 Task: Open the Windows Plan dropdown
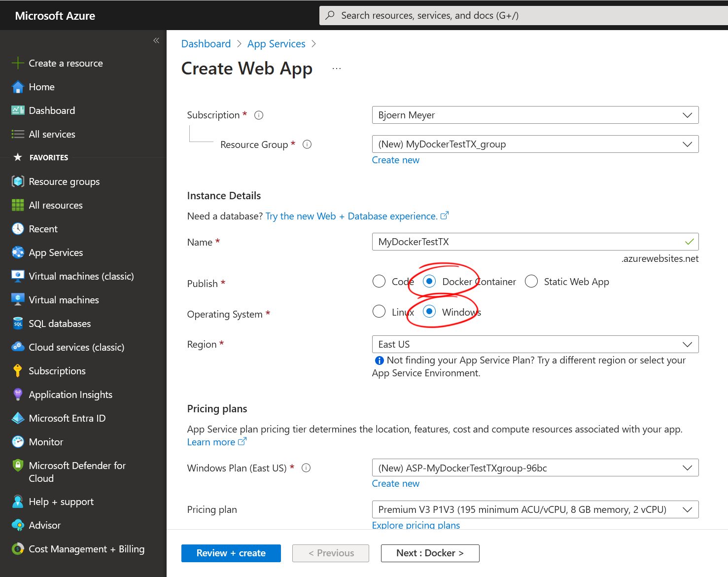pyautogui.click(x=535, y=468)
